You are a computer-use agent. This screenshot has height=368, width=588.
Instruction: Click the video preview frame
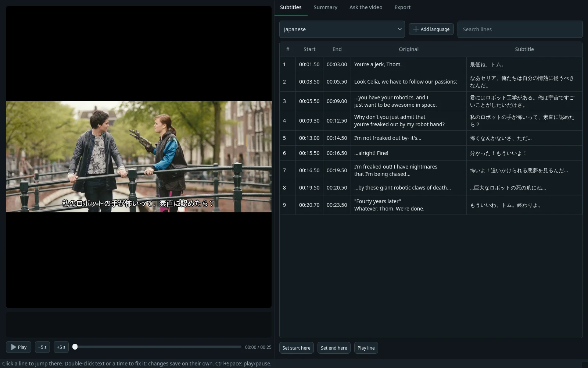139,157
